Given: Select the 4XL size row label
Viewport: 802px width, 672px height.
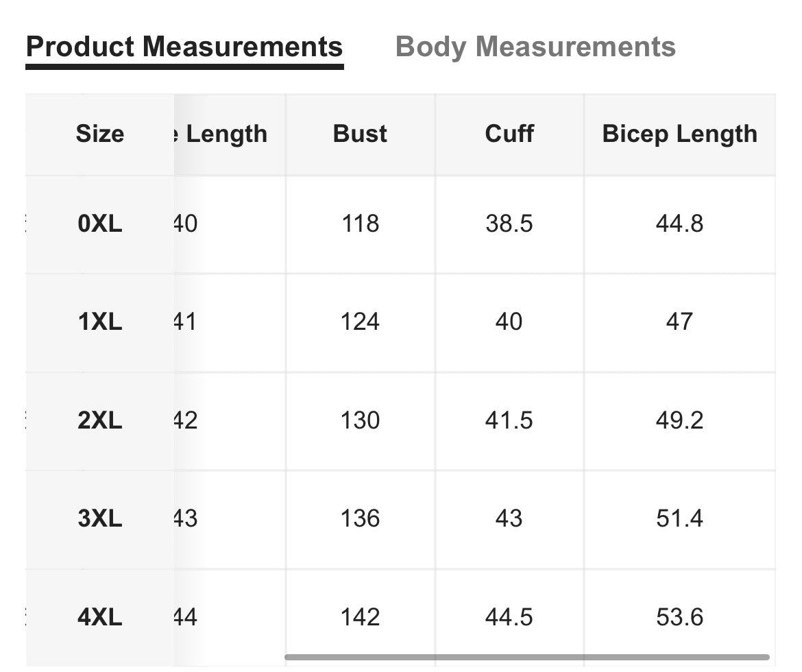Looking at the screenshot, I should 100,617.
